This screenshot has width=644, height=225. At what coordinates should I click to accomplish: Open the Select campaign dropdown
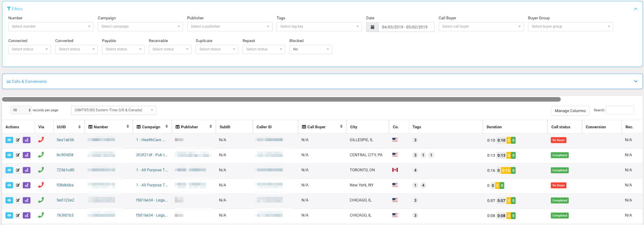point(140,27)
